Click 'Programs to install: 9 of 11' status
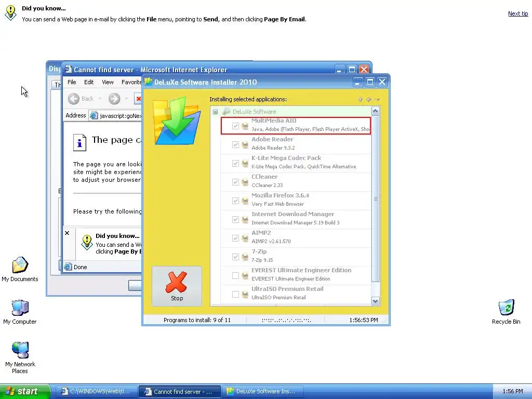Viewport: 532px width, 399px height. tap(197, 320)
